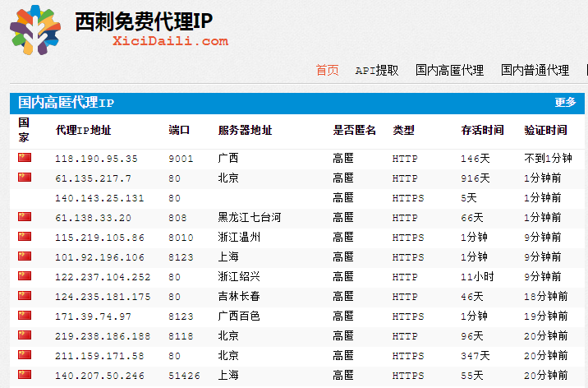Click server location 吉林长春
This screenshot has height=388, width=588.
click(239, 297)
